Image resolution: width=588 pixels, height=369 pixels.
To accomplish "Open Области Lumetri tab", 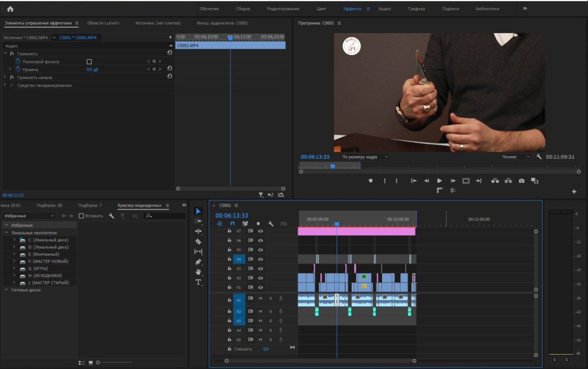I will pos(103,23).
